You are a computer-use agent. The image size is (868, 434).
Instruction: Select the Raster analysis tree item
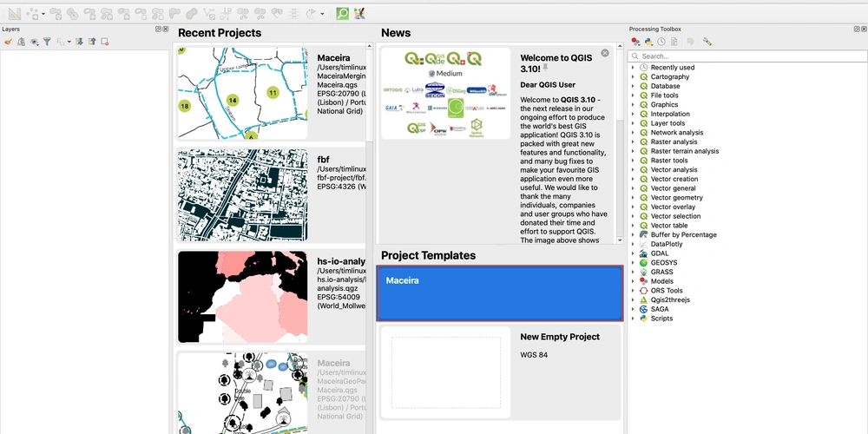(x=674, y=141)
